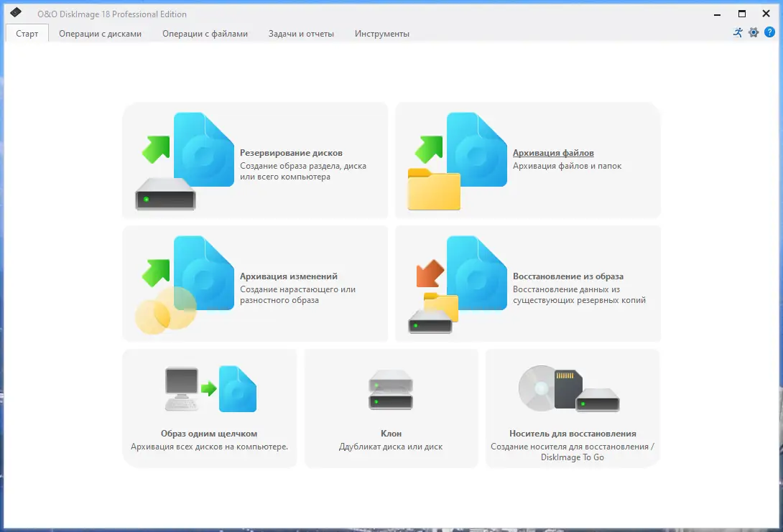
Task: Click the Архивация файлов underlined link
Action: click(554, 153)
